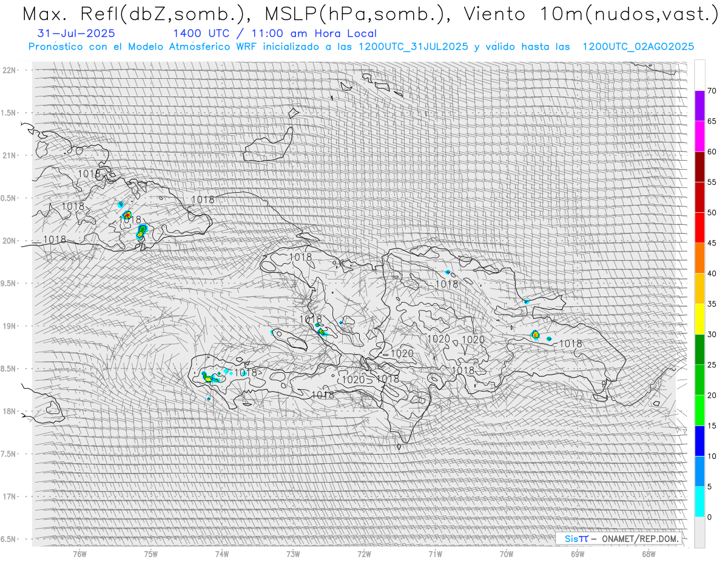This screenshot has height=562, width=728.
Task: Click the red-core reflectivity cell in eastern Dominican Republic
Action: tap(535, 334)
